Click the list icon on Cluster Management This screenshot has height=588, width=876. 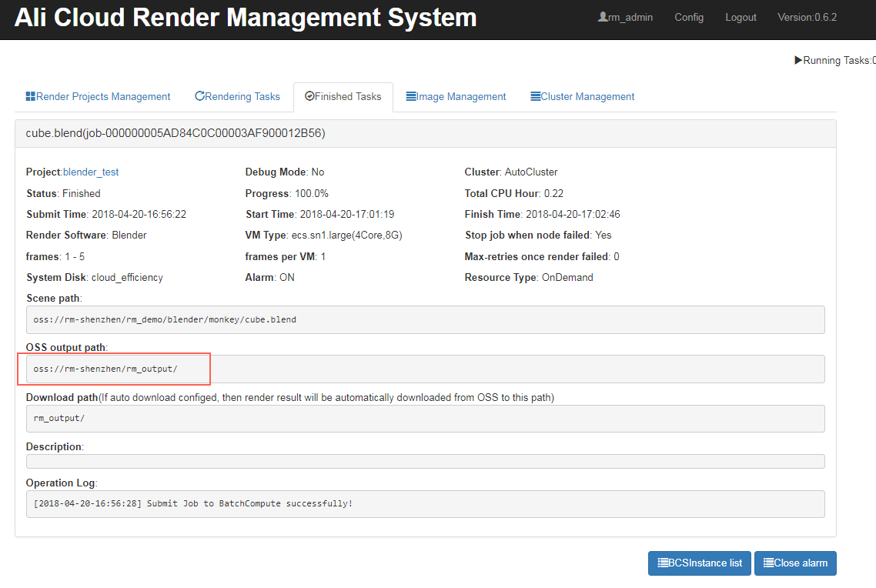[x=535, y=96]
